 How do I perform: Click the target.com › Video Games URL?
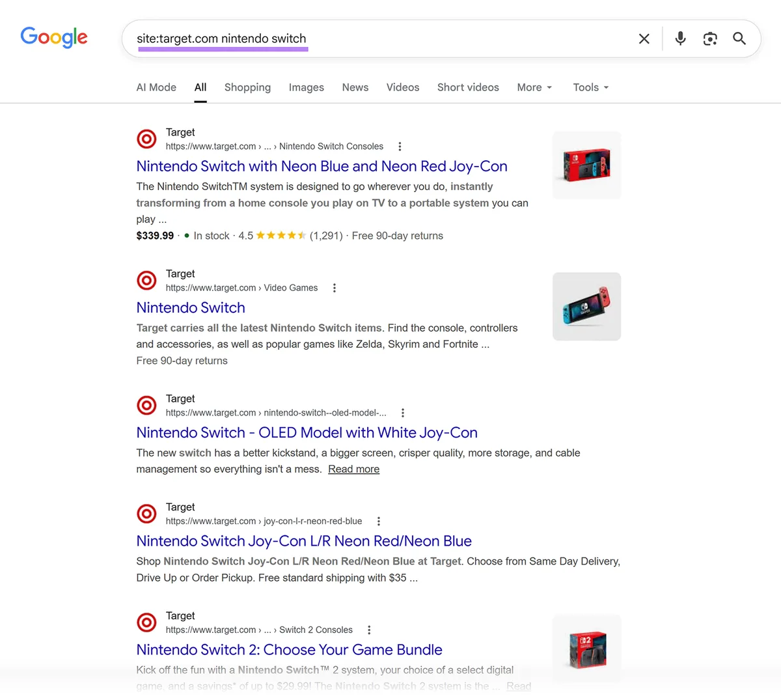click(x=241, y=288)
